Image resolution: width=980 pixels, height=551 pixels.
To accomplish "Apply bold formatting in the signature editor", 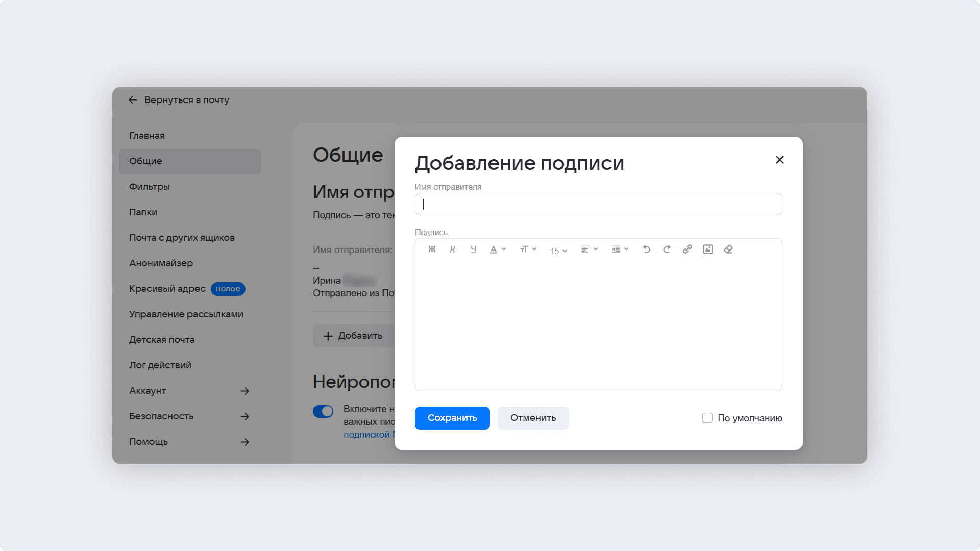I will [432, 249].
